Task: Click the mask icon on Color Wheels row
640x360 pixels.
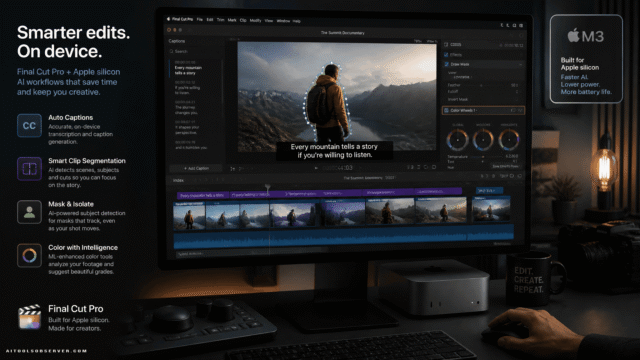Action: (x=513, y=110)
